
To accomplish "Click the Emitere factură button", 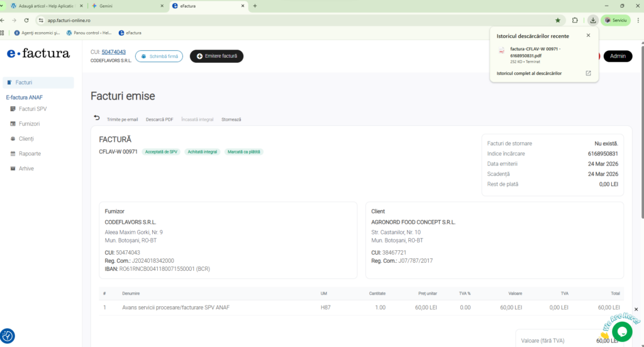I will click(x=216, y=56).
